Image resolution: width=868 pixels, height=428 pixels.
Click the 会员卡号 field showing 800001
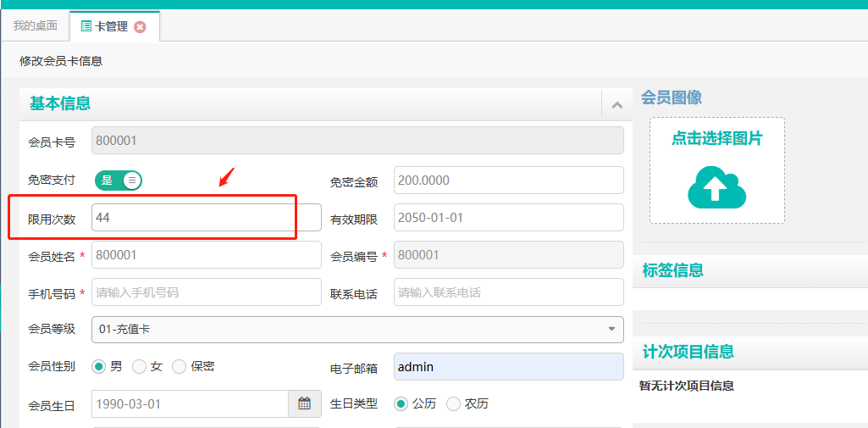[357, 141]
